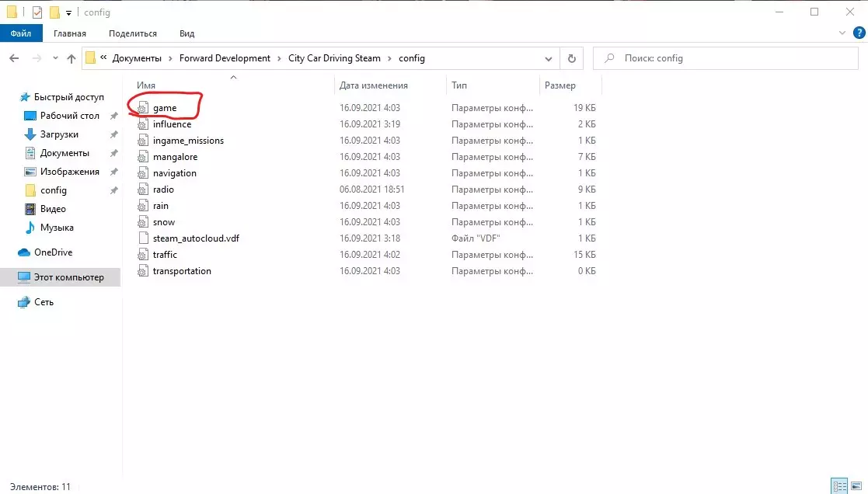Click the influence file icon

pos(143,124)
